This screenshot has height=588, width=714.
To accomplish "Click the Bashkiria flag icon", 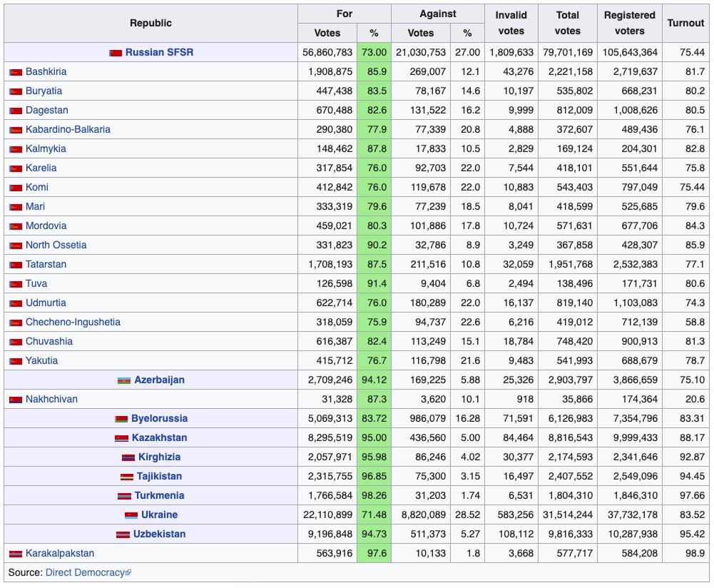I will [x=16, y=72].
